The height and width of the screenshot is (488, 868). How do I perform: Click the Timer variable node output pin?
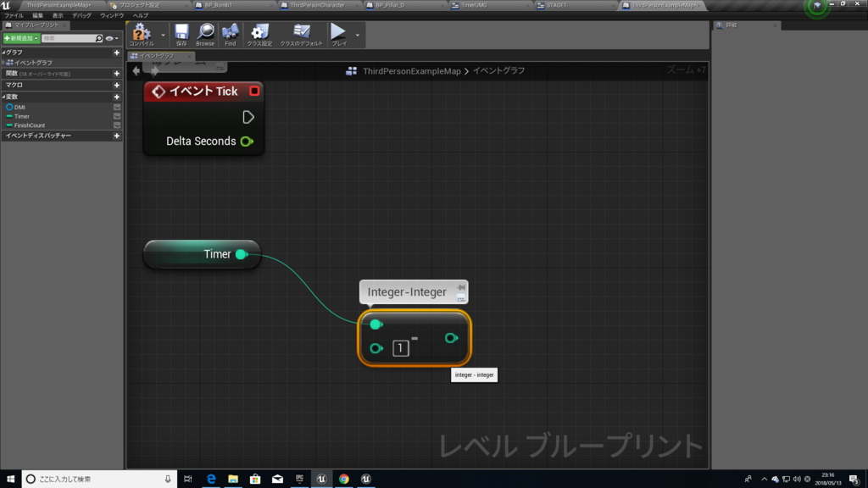click(242, 254)
